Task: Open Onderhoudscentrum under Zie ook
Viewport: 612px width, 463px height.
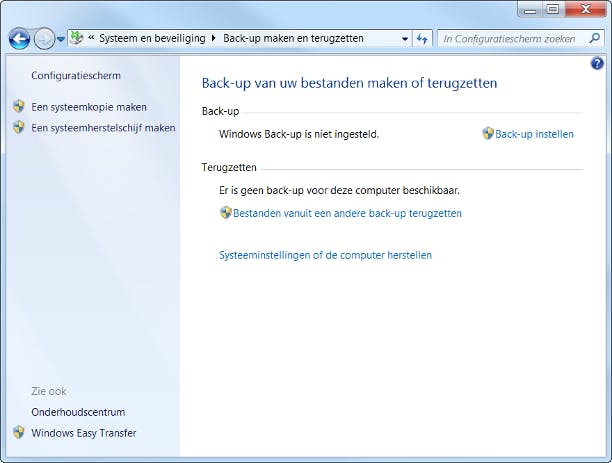Action: (78, 412)
